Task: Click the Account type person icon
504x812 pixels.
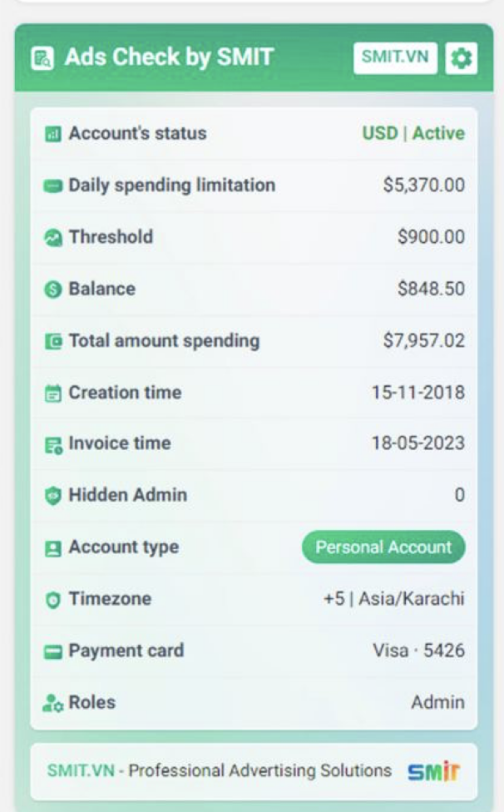Action: tap(53, 548)
